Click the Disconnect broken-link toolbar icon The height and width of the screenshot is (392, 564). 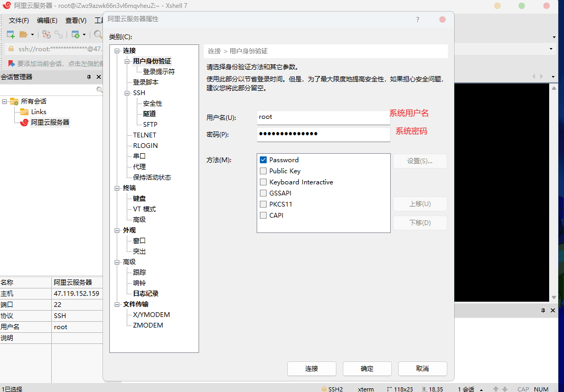(x=46, y=34)
